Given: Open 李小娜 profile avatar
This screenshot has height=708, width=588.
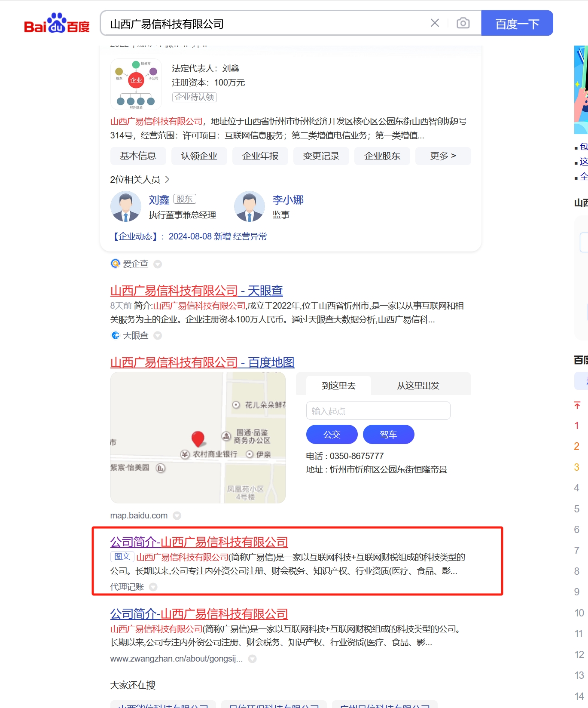Looking at the screenshot, I should (250, 206).
